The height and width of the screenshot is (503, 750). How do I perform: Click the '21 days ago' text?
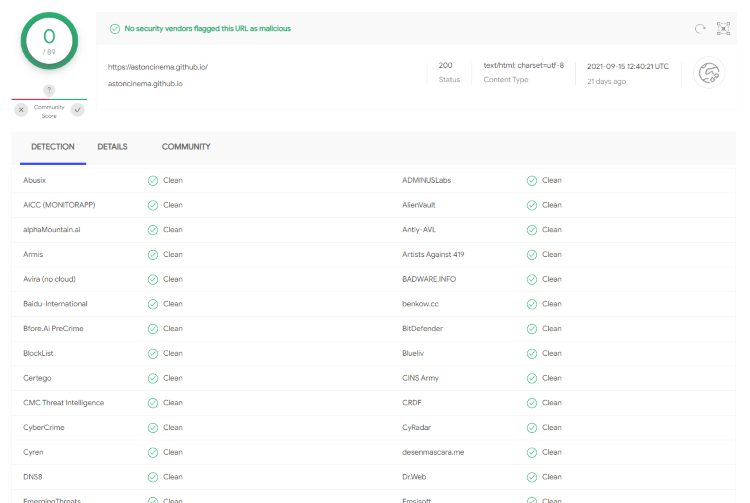click(x=607, y=82)
